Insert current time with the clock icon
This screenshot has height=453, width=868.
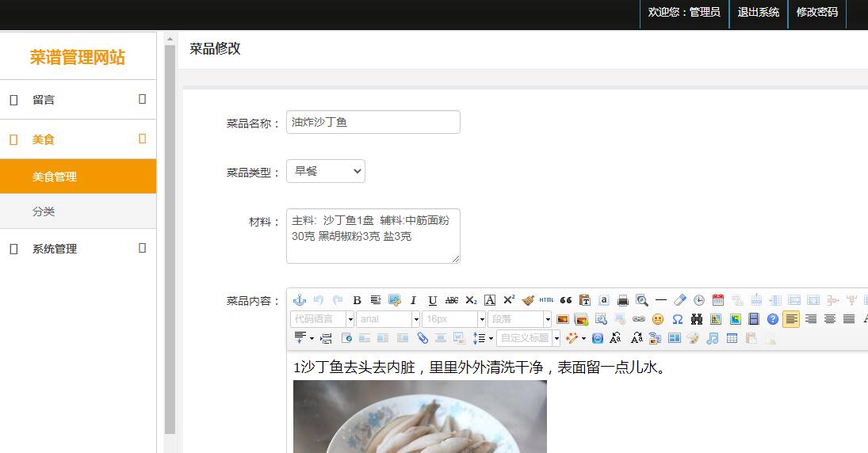pyautogui.click(x=699, y=300)
